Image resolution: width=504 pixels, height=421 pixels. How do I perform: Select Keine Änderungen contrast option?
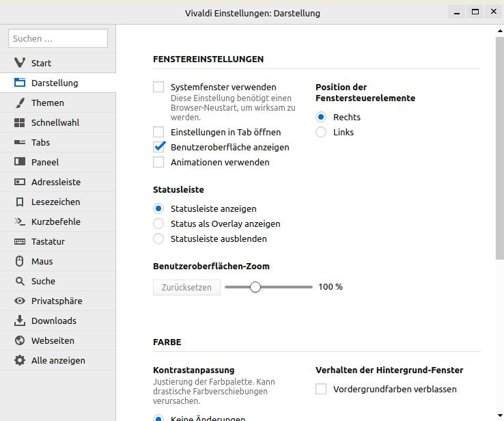click(x=158, y=418)
